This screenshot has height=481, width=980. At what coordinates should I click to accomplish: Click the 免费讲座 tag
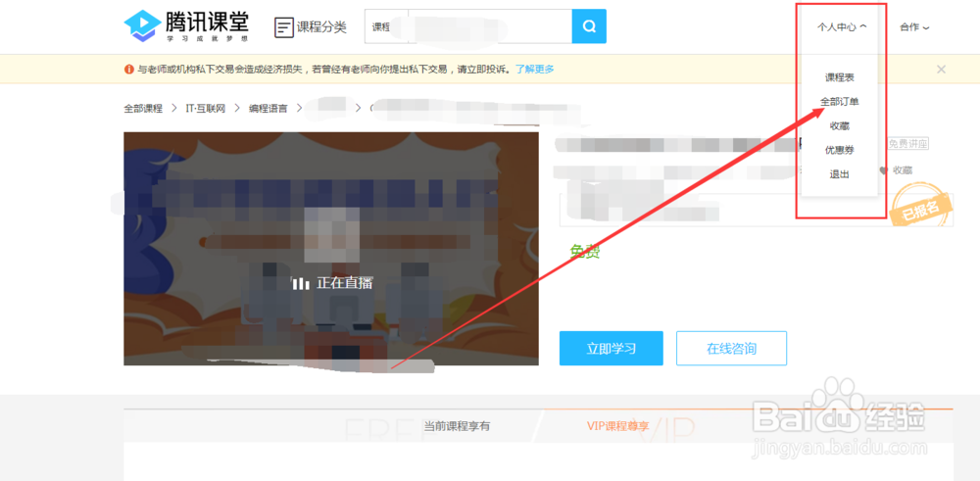[908, 144]
